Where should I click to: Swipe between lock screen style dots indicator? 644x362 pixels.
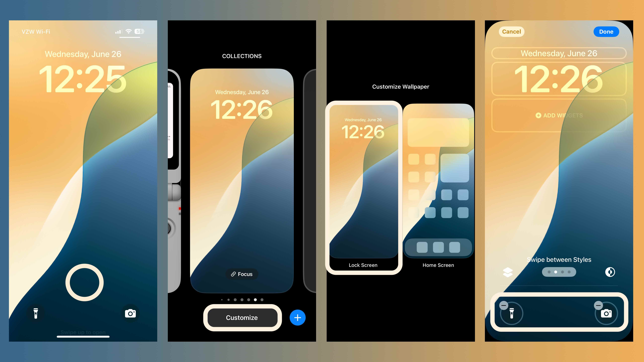tap(559, 271)
